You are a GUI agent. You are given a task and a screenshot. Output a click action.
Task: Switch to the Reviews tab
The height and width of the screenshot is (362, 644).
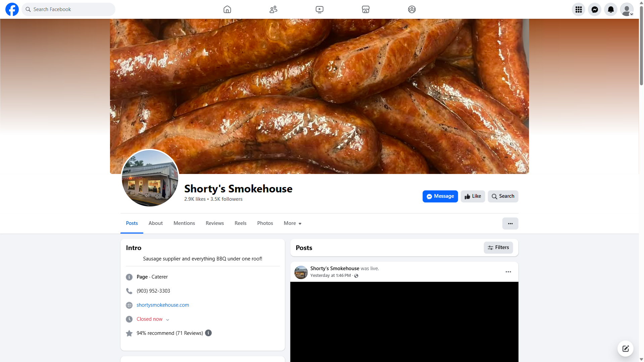pos(215,223)
